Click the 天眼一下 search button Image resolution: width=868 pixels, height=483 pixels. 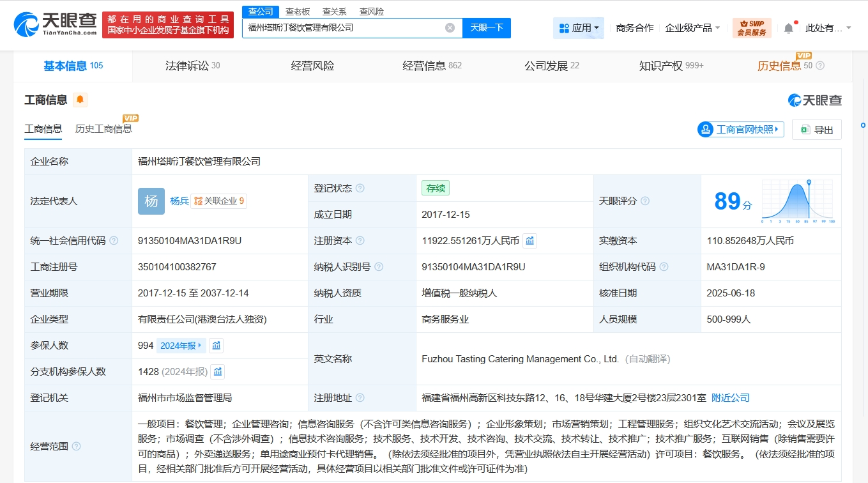487,28
